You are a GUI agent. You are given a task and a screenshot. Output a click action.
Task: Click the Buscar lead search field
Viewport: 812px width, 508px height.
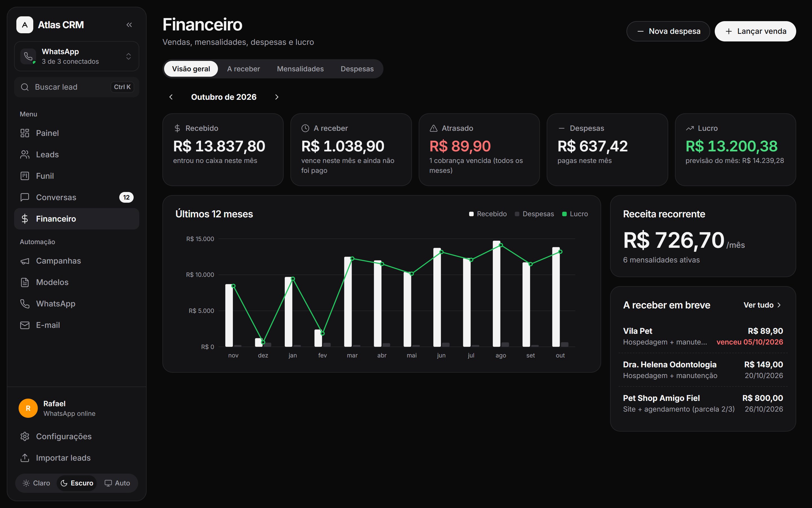coord(77,87)
